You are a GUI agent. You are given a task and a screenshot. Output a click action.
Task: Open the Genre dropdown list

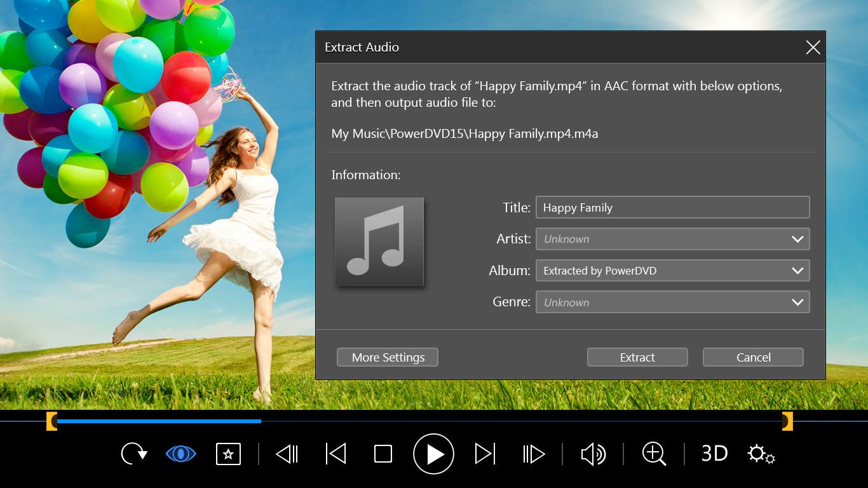tap(797, 302)
